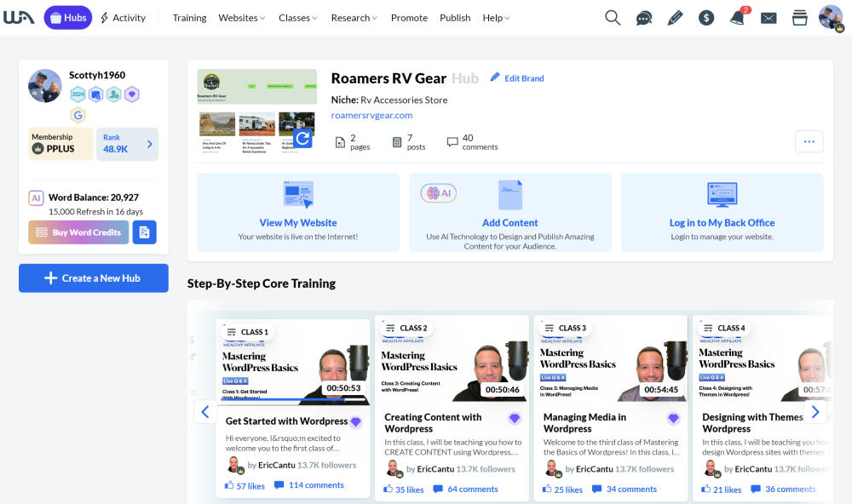The width and height of the screenshot is (852, 504).
Task: Open the Activity tab
Action: (x=124, y=18)
